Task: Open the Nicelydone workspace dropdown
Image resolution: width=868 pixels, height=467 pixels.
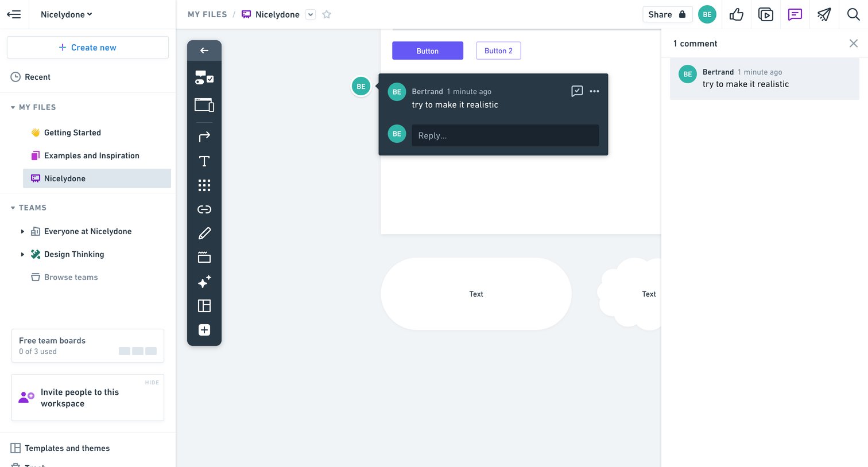Action: click(x=66, y=14)
